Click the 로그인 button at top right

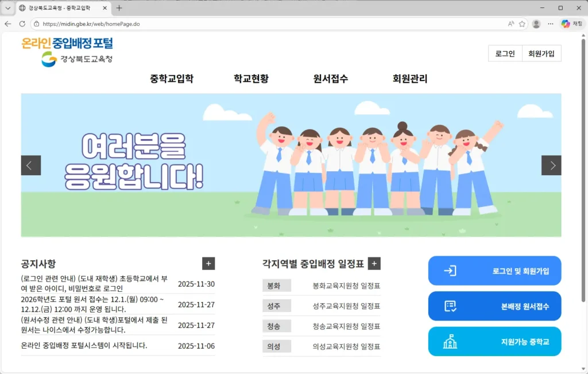click(x=505, y=53)
